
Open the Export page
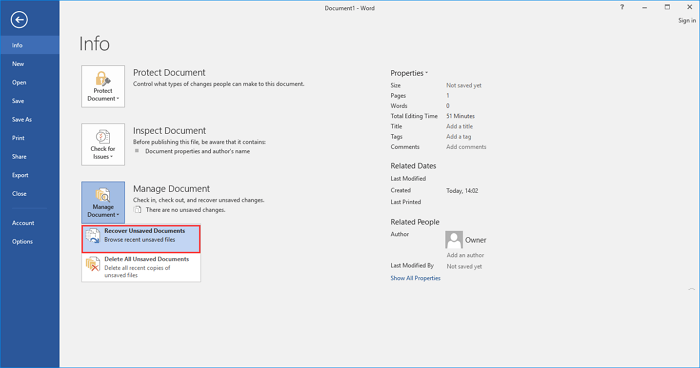pos(29,175)
